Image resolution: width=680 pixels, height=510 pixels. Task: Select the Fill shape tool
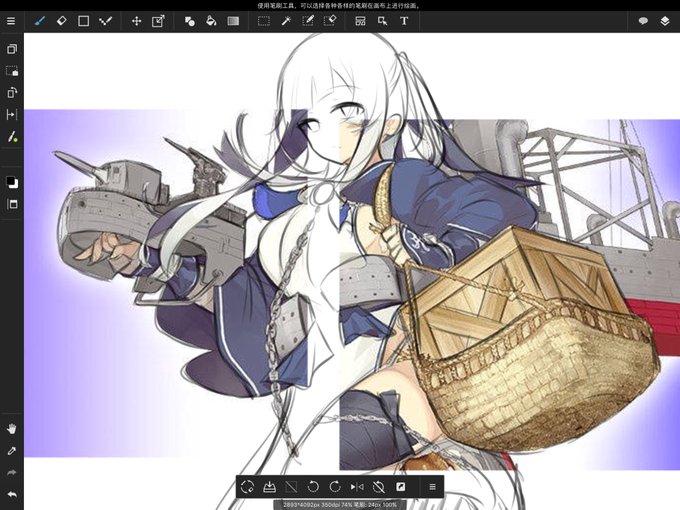pos(190,21)
